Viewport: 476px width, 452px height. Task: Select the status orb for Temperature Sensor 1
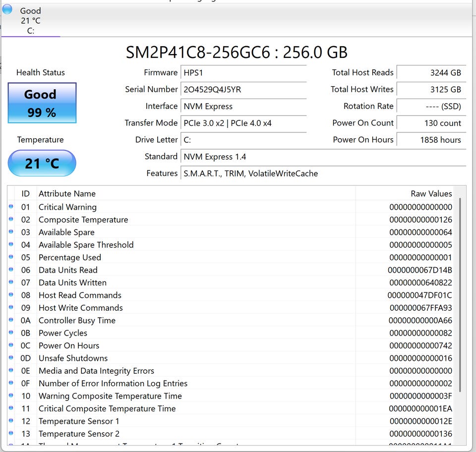click(11, 420)
